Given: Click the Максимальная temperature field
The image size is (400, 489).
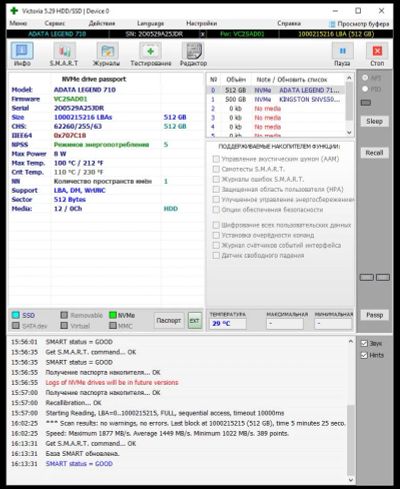Looking at the screenshot, I should (x=285, y=324).
